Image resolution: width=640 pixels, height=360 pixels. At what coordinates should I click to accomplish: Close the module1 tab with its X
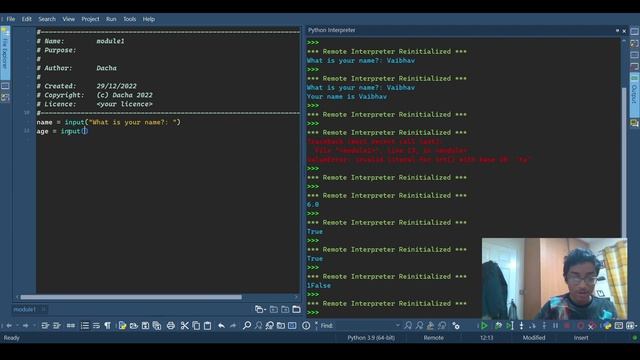click(43, 309)
